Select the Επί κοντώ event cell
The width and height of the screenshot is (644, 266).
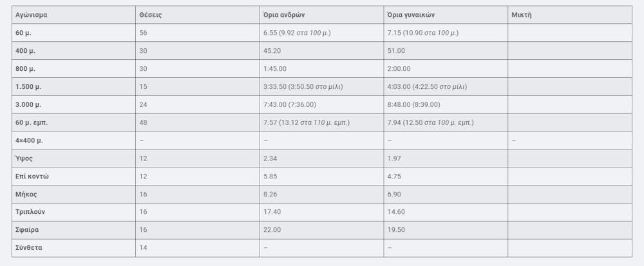click(32, 176)
